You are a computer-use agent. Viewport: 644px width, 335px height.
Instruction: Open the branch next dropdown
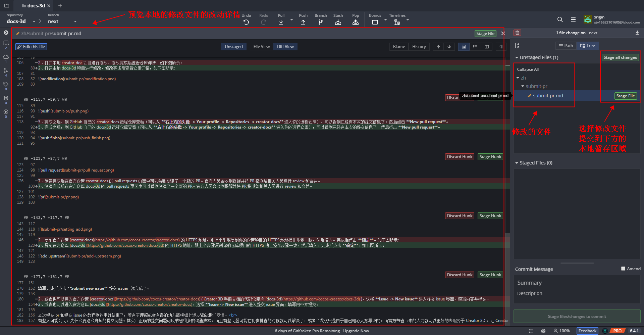pyautogui.click(x=62, y=21)
